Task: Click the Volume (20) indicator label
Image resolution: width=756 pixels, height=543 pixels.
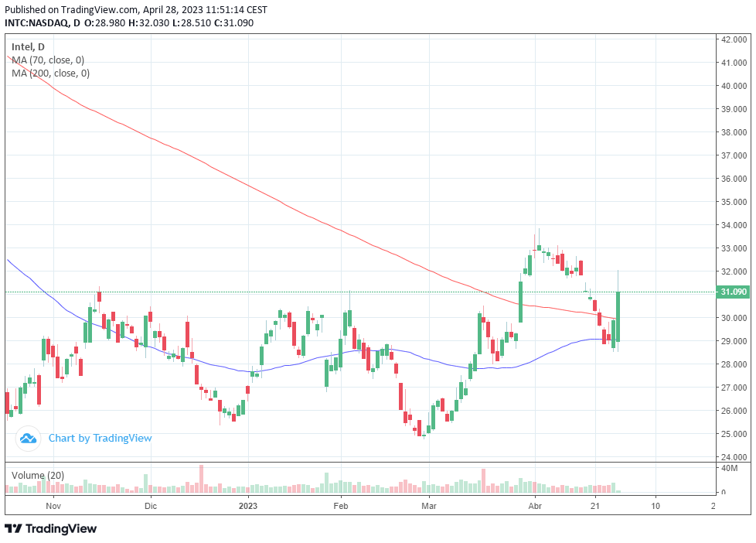Action: (38, 475)
